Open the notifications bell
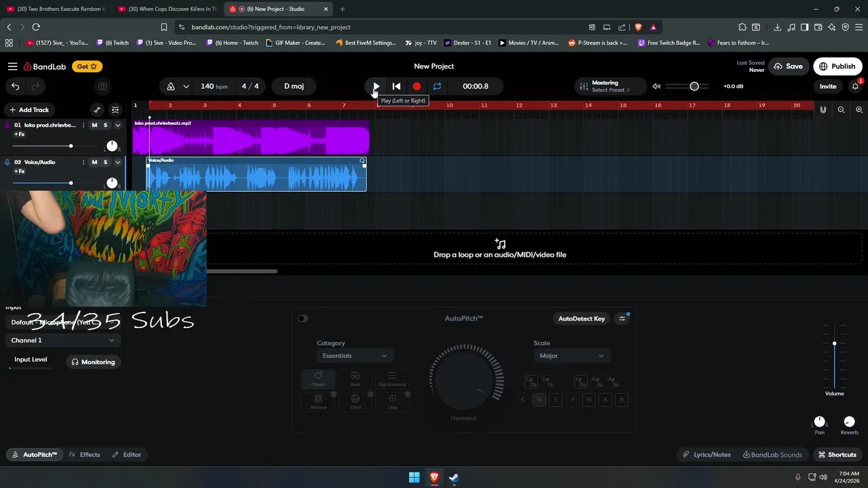This screenshot has height=488, width=868. (856, 86)
